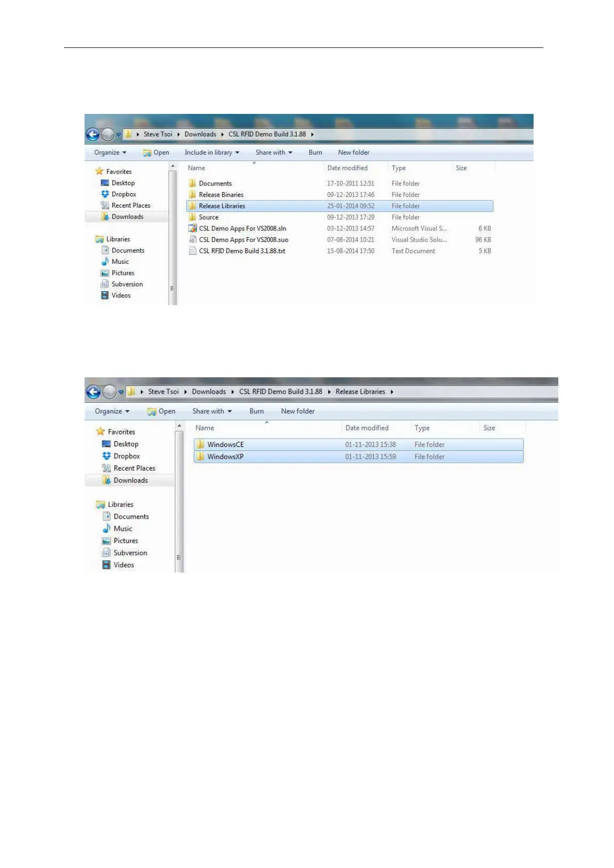Click Recent Places in bottom window sidebar
Screen dimensions: 614x868
[129, 469]
